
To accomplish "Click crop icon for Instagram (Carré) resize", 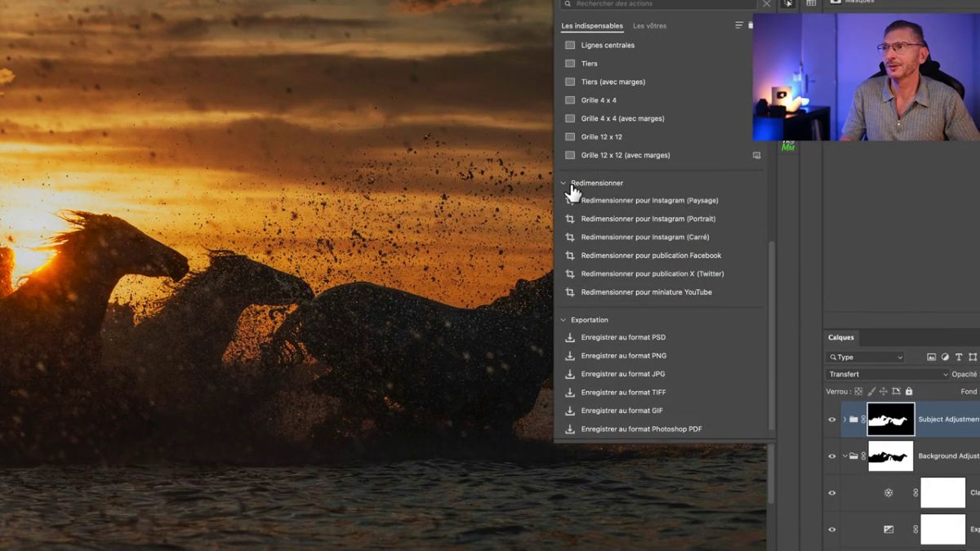I will point(570,237).
